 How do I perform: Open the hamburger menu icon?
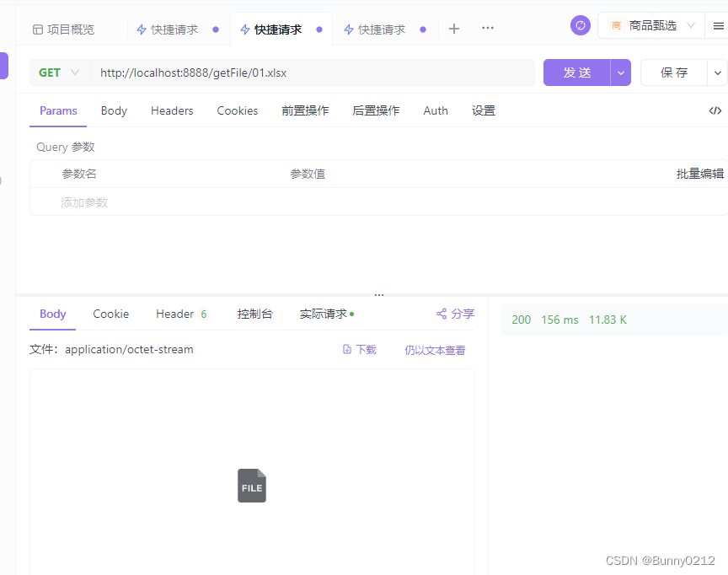[718, 26]
